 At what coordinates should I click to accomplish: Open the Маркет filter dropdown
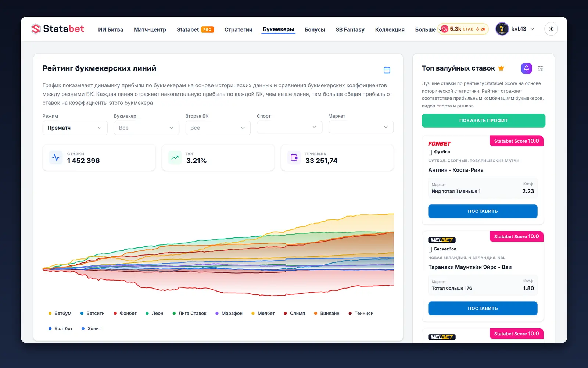[x=361, y=127]
